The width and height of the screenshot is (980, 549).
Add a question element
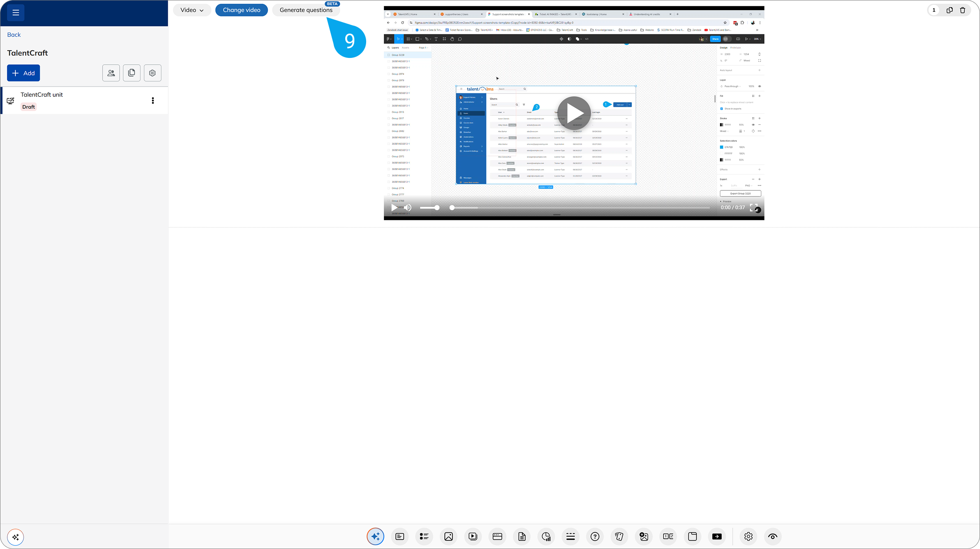(x=595, y=537)
